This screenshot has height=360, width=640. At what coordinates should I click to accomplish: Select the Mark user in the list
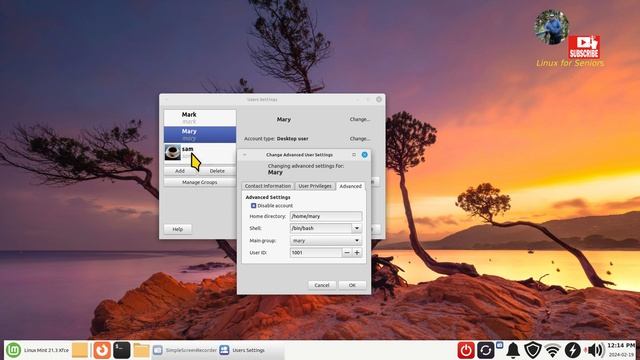[200, 118]
